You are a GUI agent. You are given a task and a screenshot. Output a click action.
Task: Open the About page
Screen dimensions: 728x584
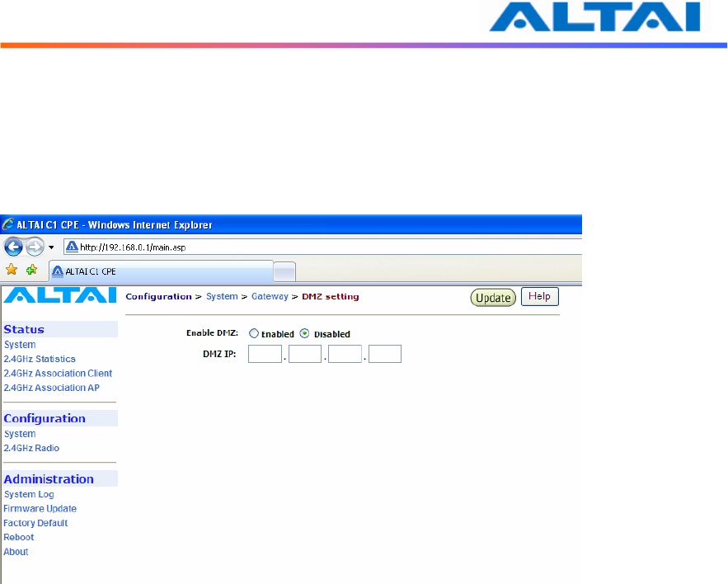click(16, 552)
